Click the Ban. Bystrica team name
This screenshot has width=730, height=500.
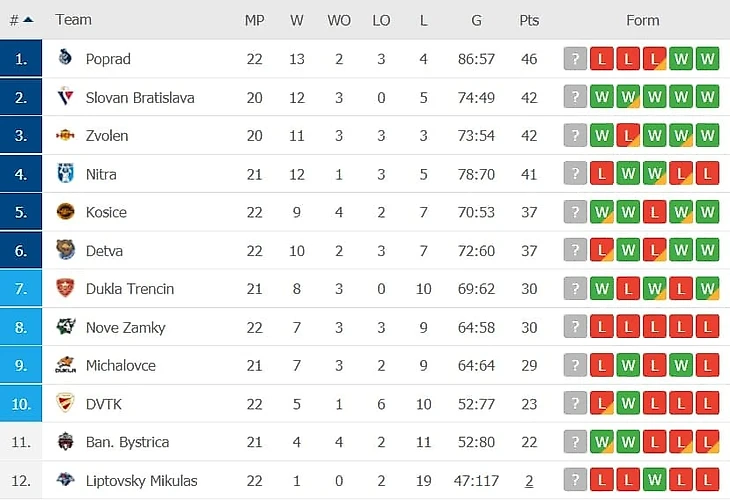click(127, 442)
